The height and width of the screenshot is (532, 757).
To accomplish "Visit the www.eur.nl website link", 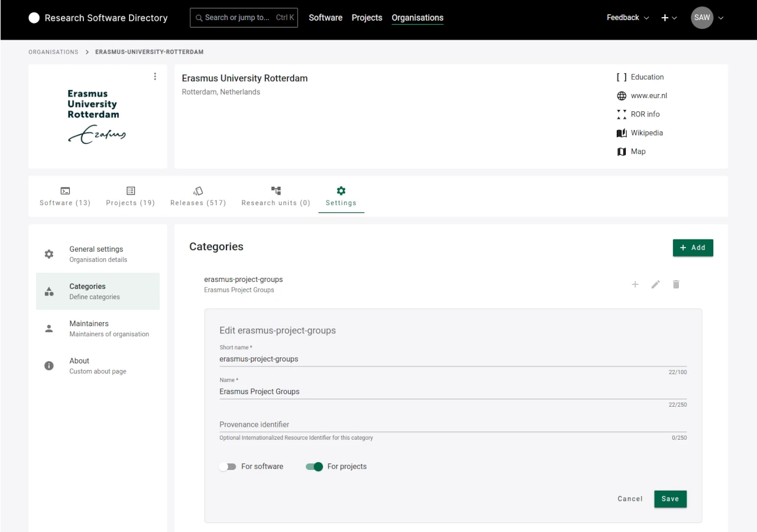I will tap(649, 95).
